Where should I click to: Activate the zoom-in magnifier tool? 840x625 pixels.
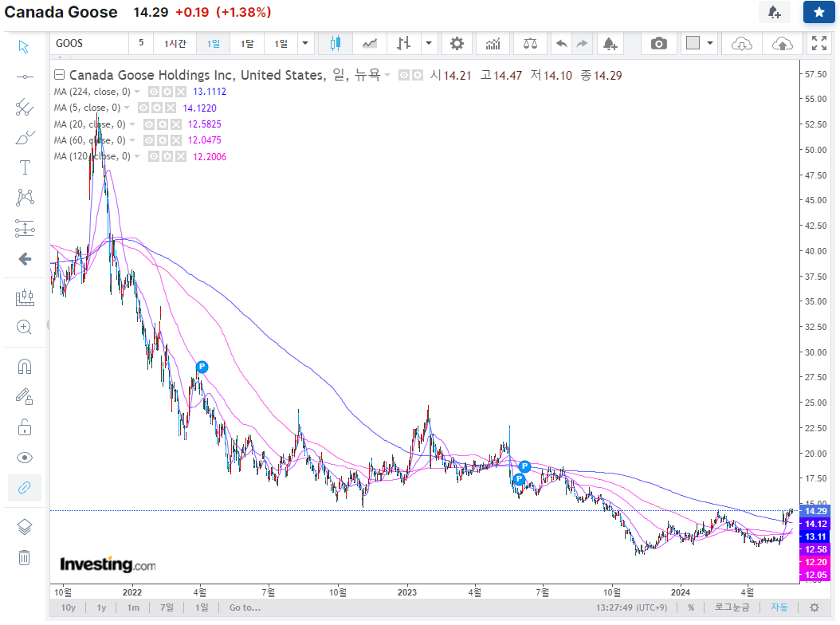[24, 327]
